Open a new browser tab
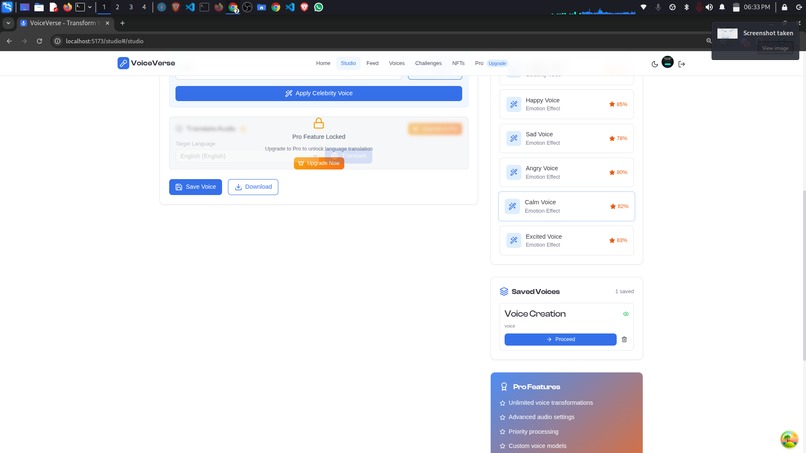Viewport: 806px width, 453px height. [x=122, y=23]
